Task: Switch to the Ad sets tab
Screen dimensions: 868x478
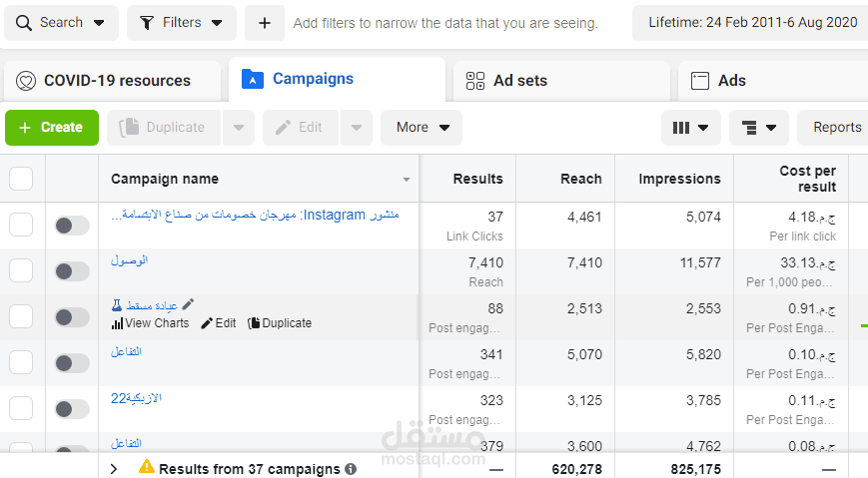Action: pyautogui.click(x=561, y=81)
